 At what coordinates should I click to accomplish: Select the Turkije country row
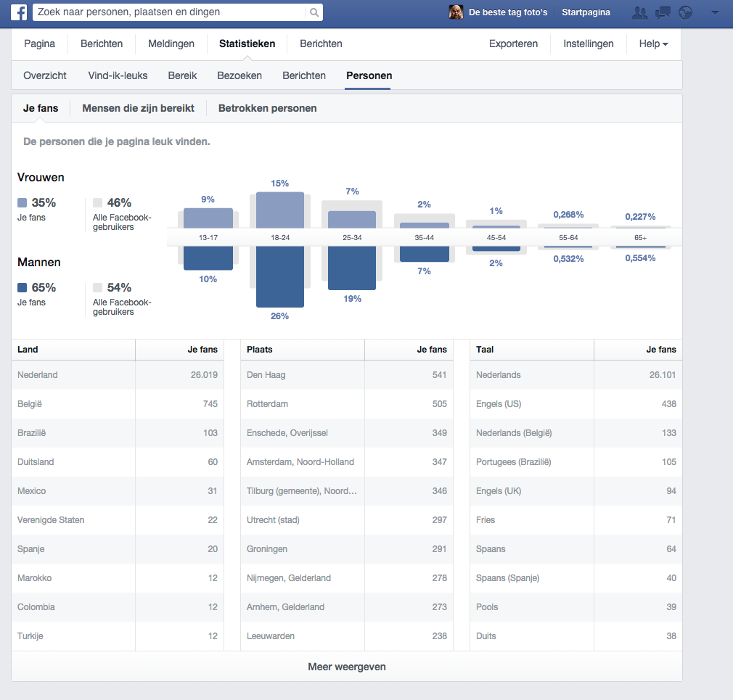118,636
